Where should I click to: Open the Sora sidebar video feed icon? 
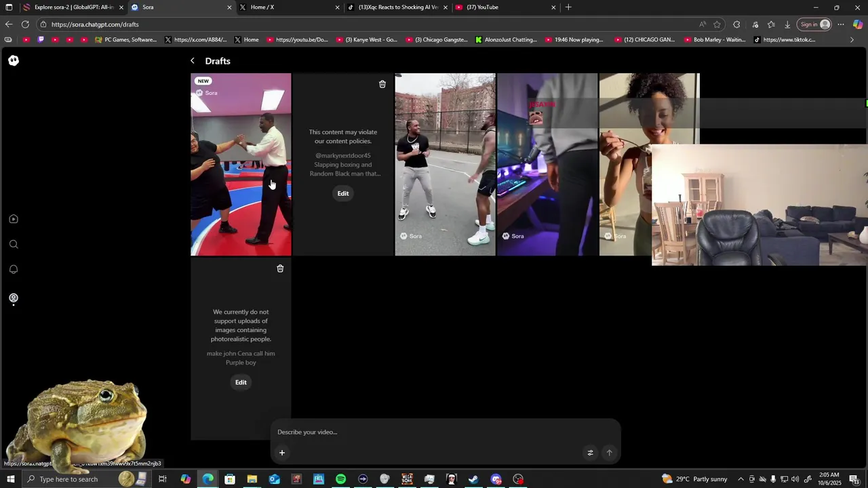14,219
